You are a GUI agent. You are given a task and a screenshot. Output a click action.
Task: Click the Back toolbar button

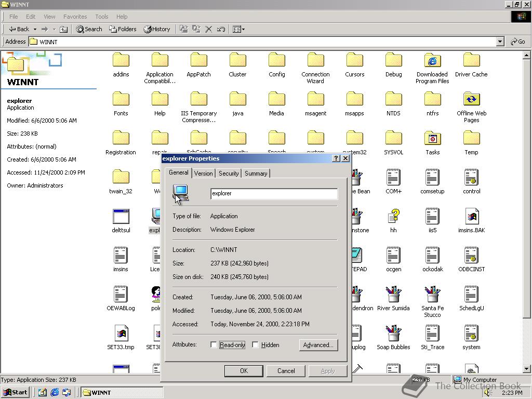(19, 29)
